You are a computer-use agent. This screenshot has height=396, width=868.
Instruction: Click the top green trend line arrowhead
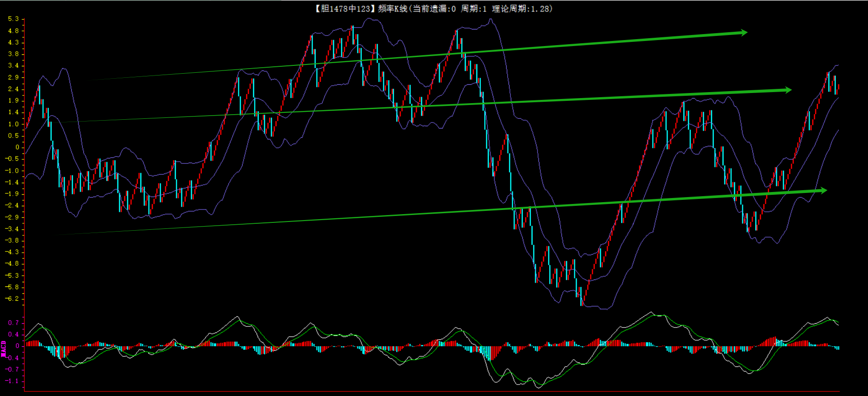click(x=742, y=33)
